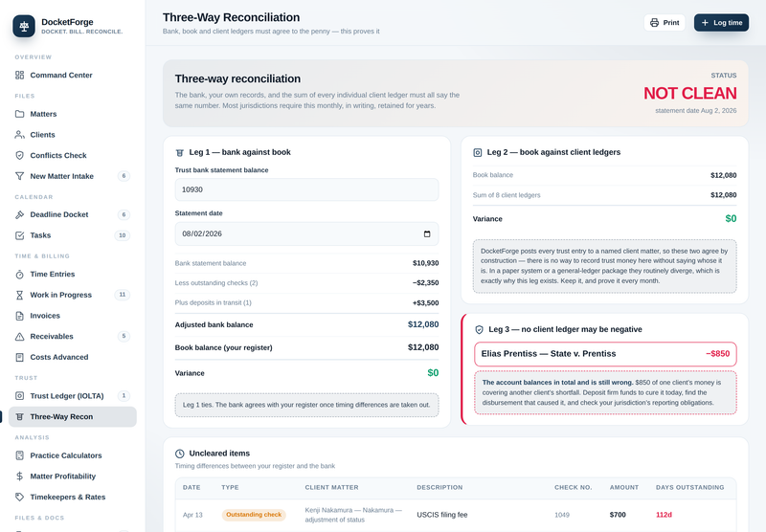Click the plus icon in Log time
The height and width of the screenshot is (532, 766).
coord(705,23)
